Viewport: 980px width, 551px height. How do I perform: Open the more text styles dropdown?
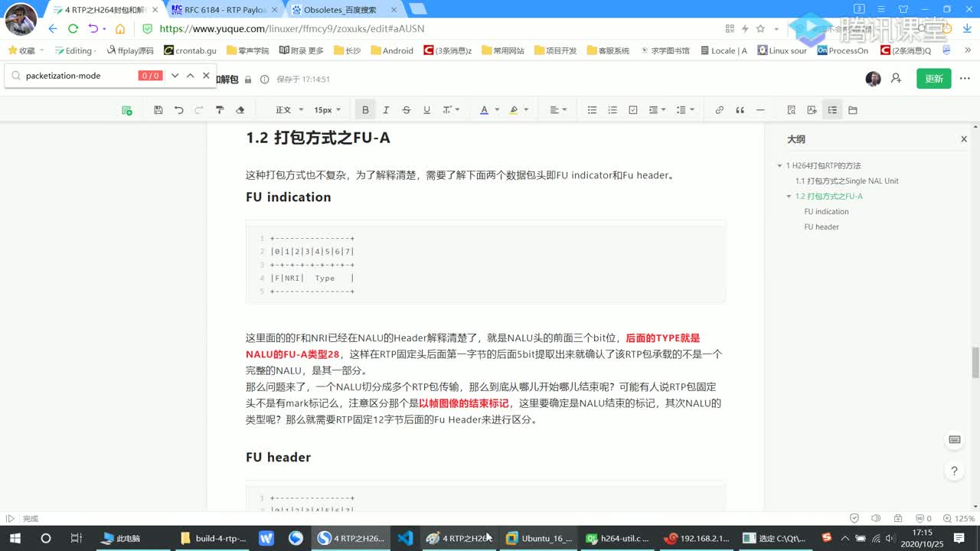pos(451,110)
